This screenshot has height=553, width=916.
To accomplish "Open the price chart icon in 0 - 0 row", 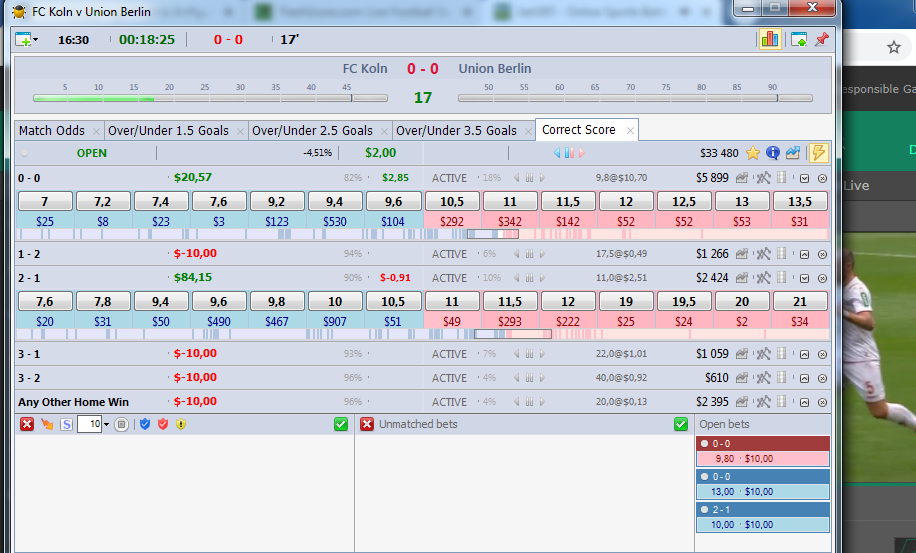I will [x=741, y=178].
